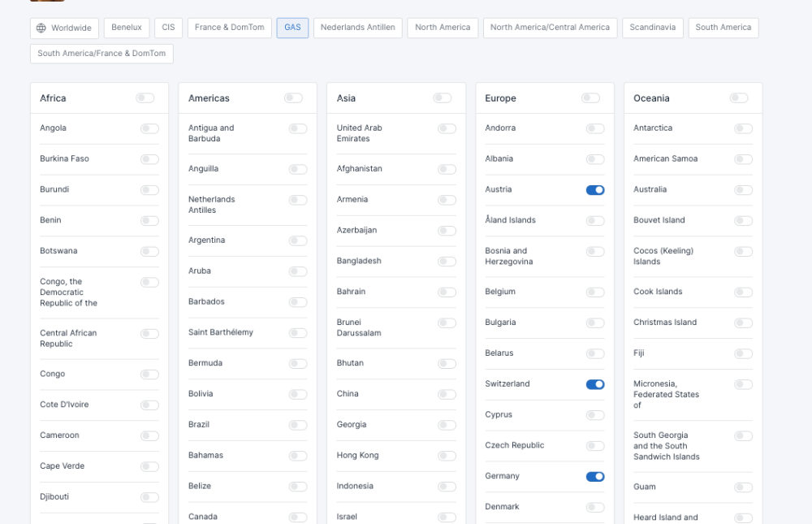Turn on the Saint Barthélemy switch
812x524 pixels.
tap(298, 333)
